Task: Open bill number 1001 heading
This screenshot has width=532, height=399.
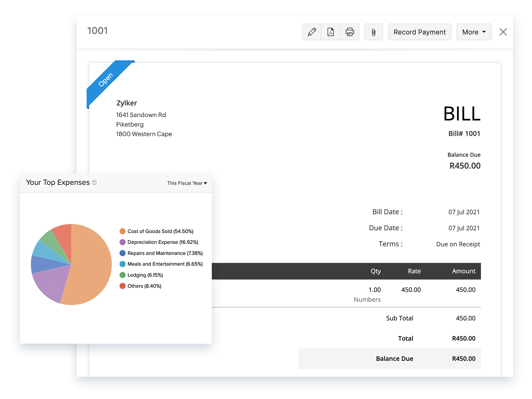Action: click(98, 31)
